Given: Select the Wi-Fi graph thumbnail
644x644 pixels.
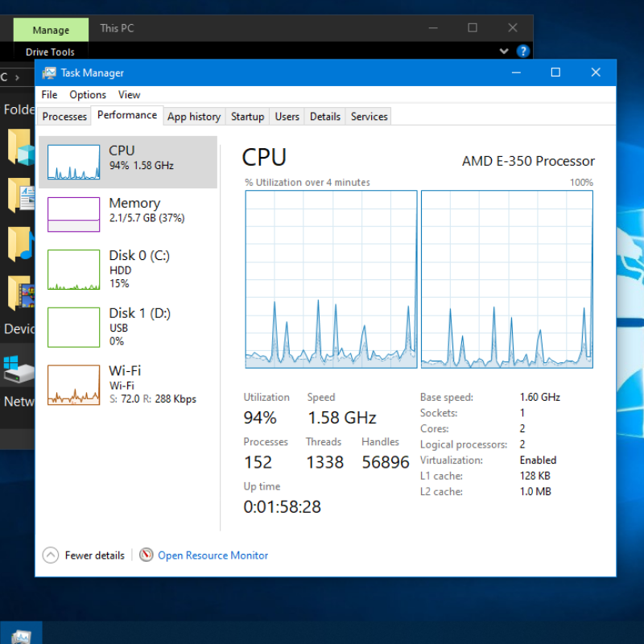Looking at the screenshot, I should (x=73, y=385).
